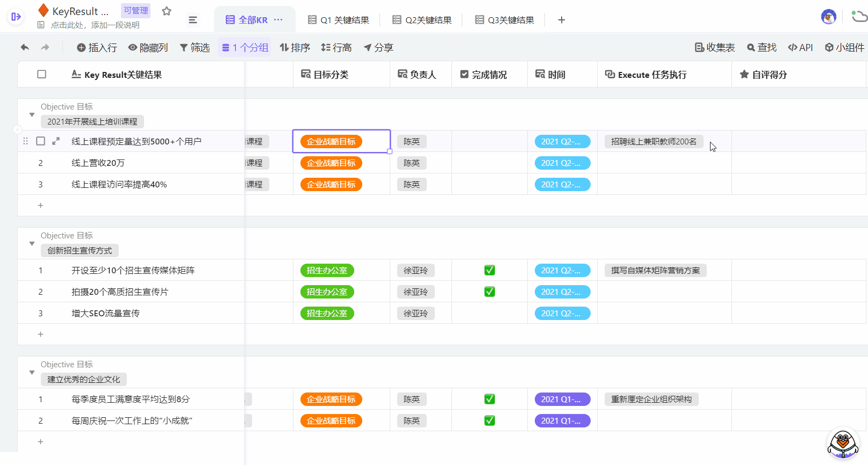Toggle the select-all checkbox in header
The image size is (868, 465).
[x=41, y=74]
